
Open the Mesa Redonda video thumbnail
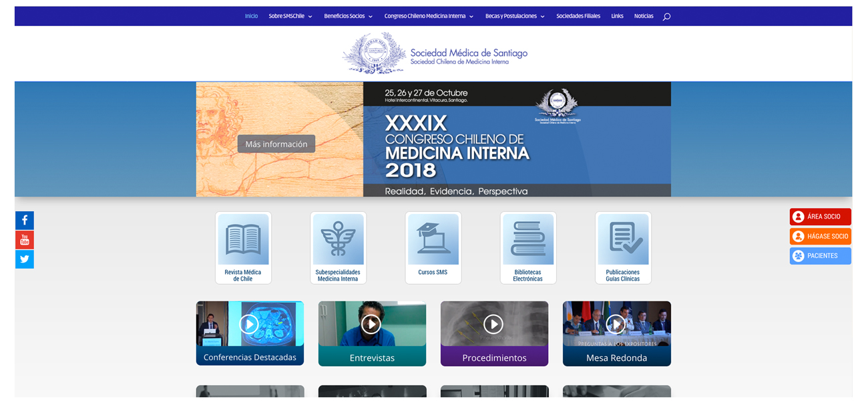tap(616, 325)
